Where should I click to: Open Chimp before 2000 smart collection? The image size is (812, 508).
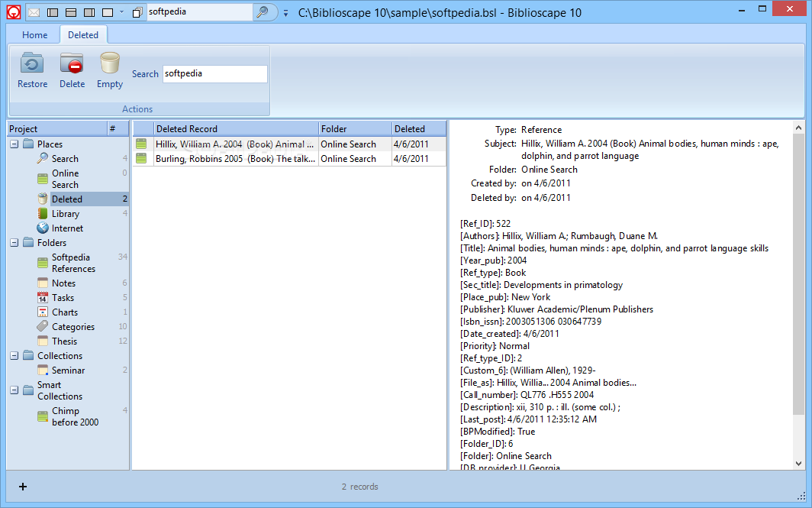[x=75, y=416]
